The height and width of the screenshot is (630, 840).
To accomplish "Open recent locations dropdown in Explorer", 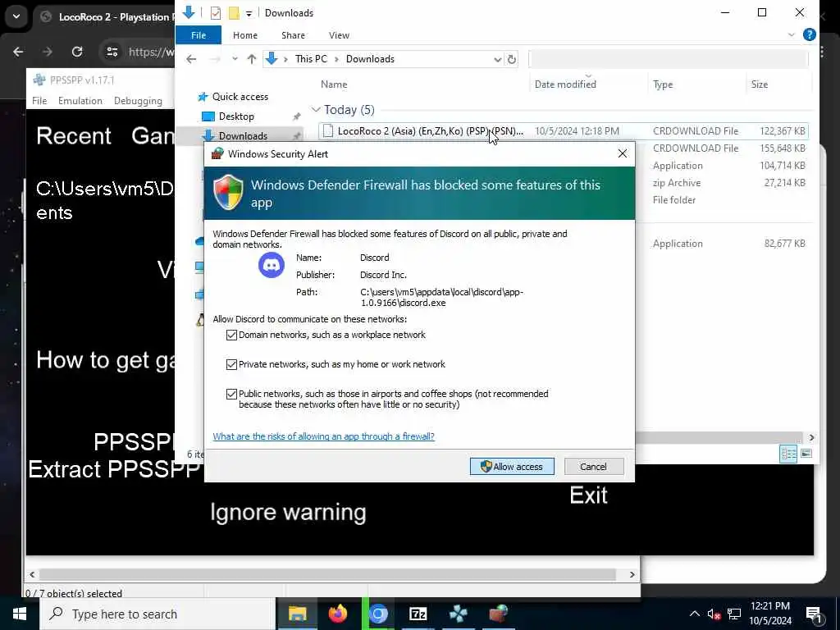I will [x=235, y=59].
